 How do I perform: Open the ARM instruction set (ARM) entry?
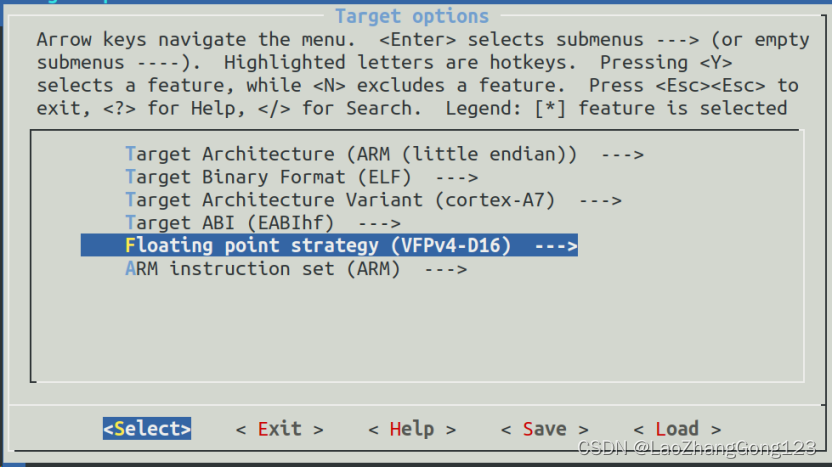296,269
